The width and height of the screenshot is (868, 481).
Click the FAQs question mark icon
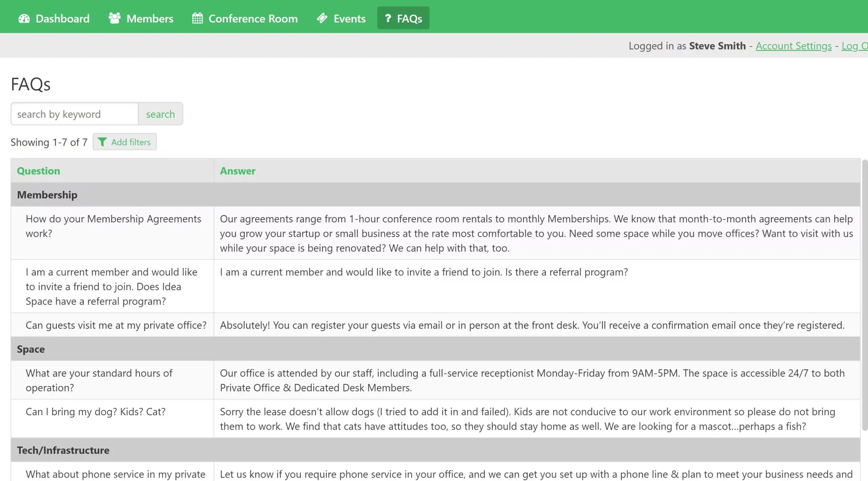click(388, 18)
